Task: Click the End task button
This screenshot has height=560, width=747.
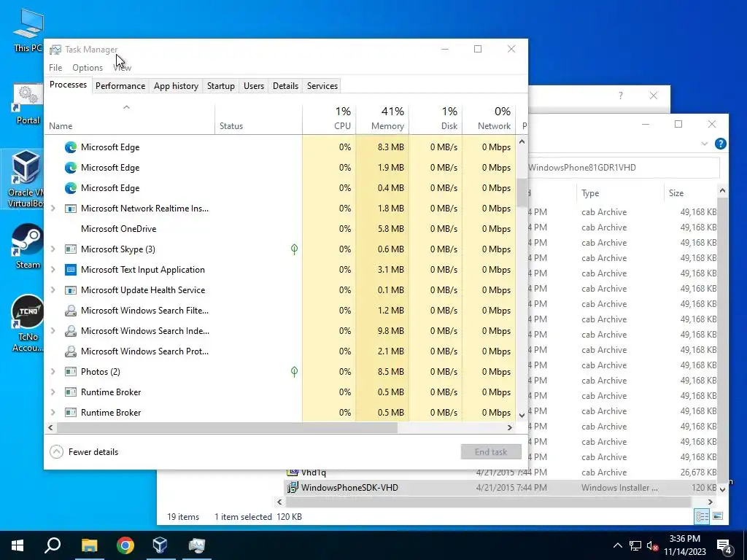Action: (x=491, y=452)
